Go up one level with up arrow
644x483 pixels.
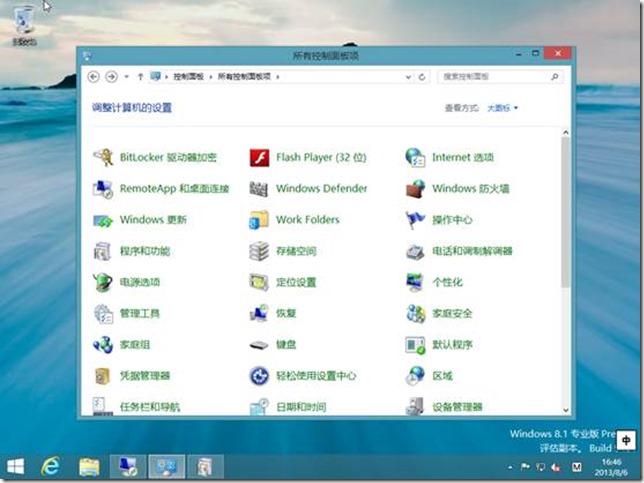point(140,77)
